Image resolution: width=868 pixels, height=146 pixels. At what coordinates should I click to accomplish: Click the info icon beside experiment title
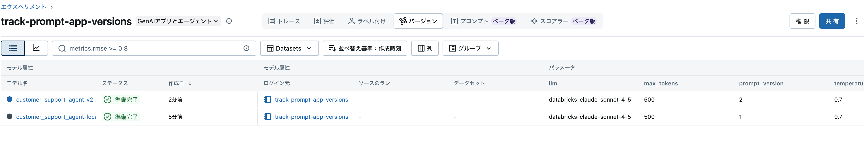pyautogui.click(x=229, y=21)
